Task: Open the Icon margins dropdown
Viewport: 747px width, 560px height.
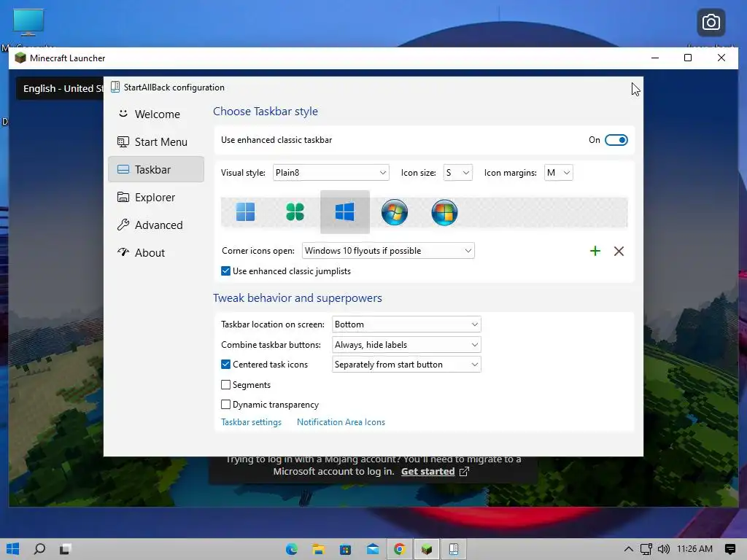Action: click(x=558, y=172)
